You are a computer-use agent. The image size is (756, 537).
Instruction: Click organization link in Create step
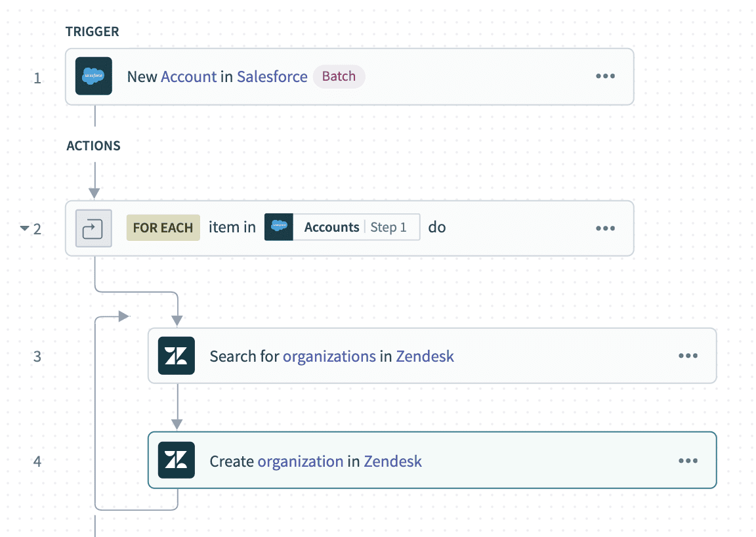[x=300, y=462]
